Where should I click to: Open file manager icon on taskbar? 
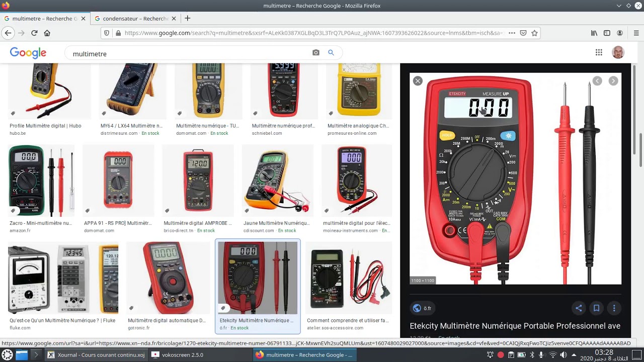tap(22, 355)
